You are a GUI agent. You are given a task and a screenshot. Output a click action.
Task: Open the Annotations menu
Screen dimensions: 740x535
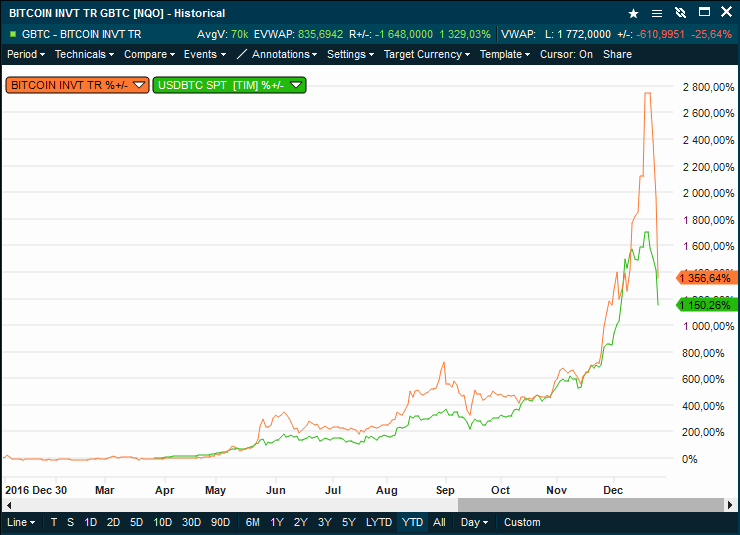(x=285, y=54)
